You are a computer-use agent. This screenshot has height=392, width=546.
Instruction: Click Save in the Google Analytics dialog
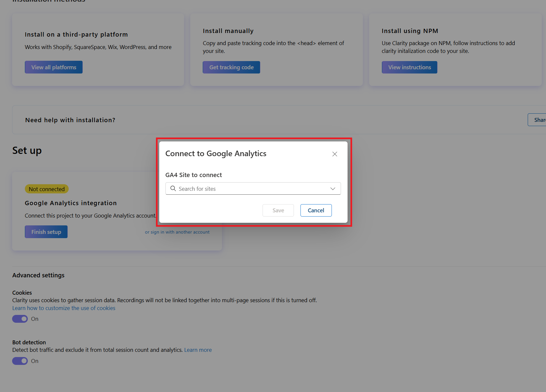coord(278,210)
